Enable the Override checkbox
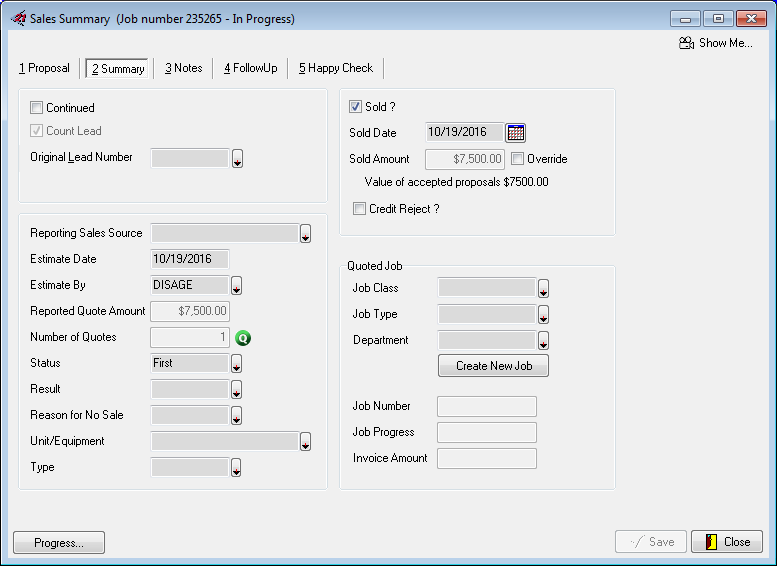The width and height of the screenshot is (777, 566). click(x=517, y=159)
